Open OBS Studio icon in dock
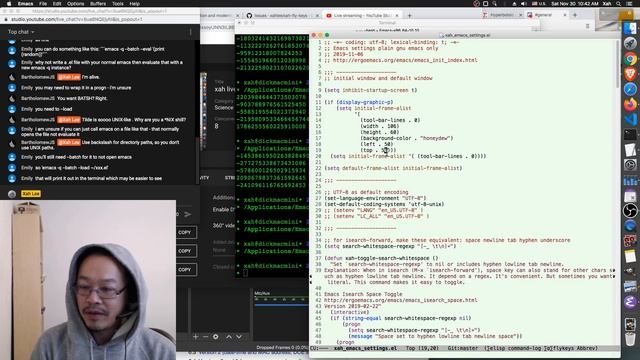 click(630, 211)
